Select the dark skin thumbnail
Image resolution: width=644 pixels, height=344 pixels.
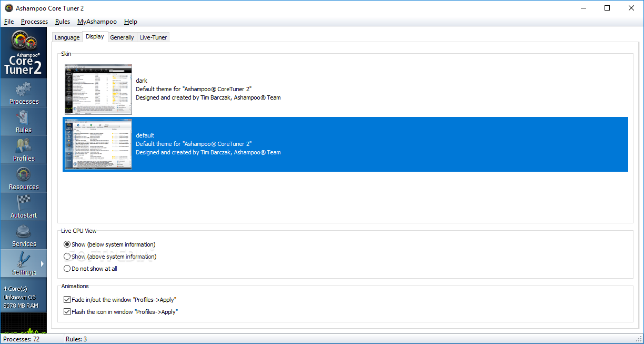coord(98,90)
